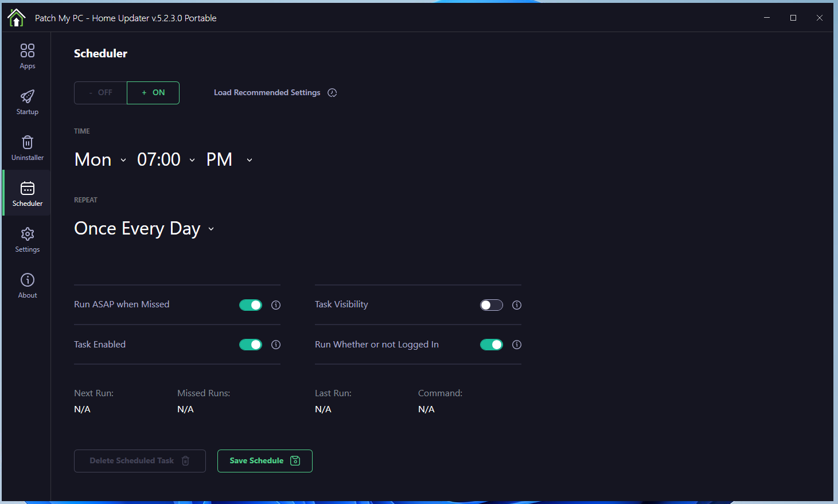Open the time dropdown showing 07:00
838x504 pixels.
coord(166,159)
